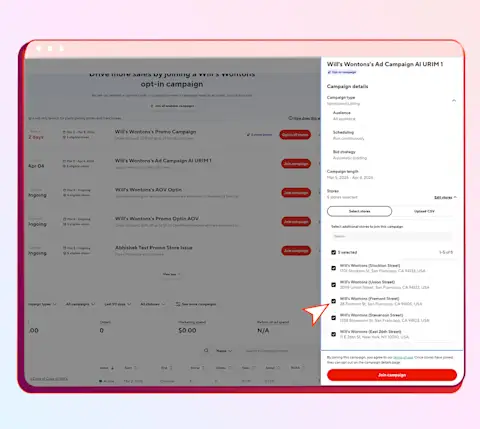480x429 pixels.
Task: Click the Code of Conduct link at bottom left
Action: [49, 379]
